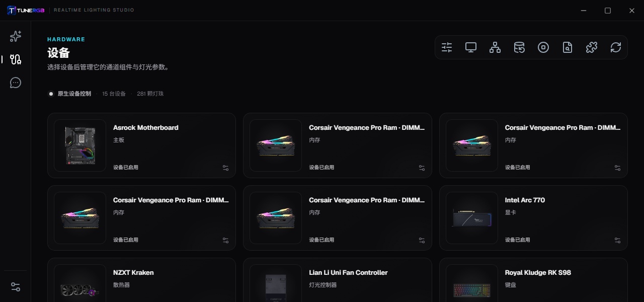This screenshot has height=302, width=644.
Task: Open settings icon on Asrock Motherboard card
Action: click(225, 168)
